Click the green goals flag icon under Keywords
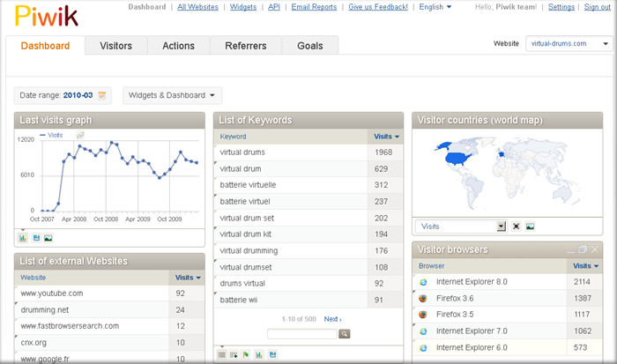617x364 pixels. tap(246, 354)
